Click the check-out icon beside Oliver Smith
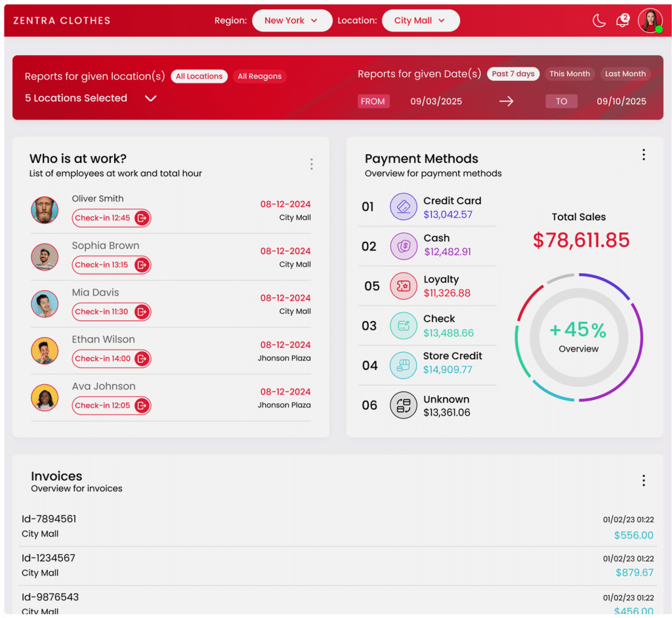Screen dimensions: 672x618 point(143,217)
